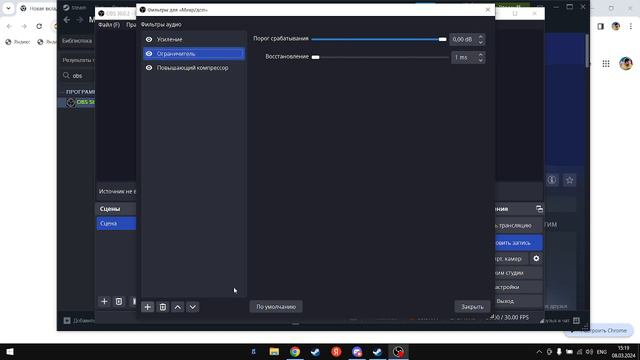
Task: Click the По умолчанию button
Action: tap(276, 307)
